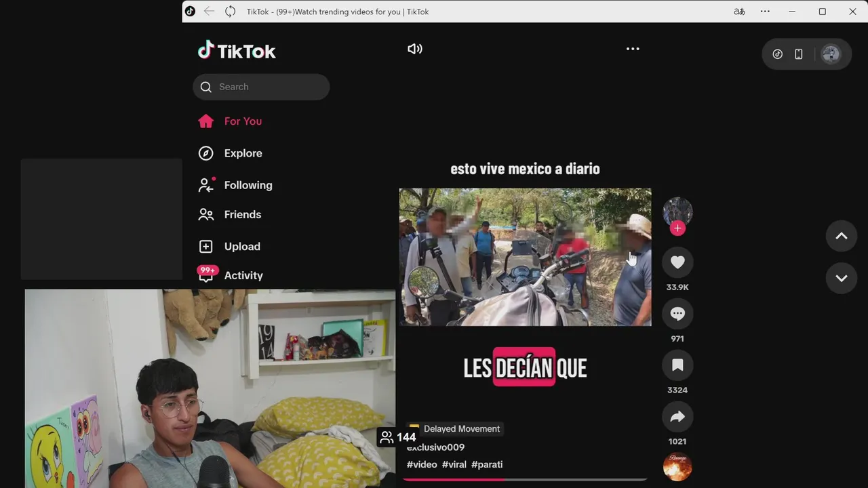Go to the previous video with up arrow
The width and height of the screenshot is (868, 488).
coord(842,236)
